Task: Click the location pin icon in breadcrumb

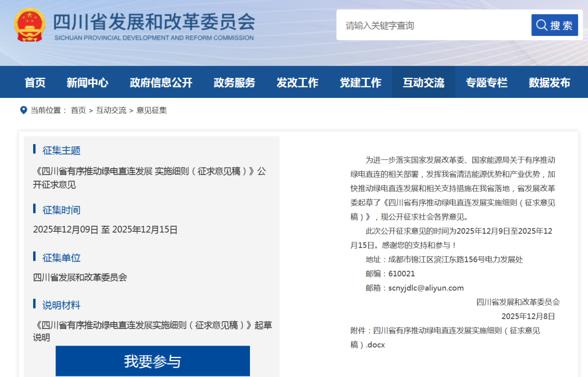Action: coord(23,110)
